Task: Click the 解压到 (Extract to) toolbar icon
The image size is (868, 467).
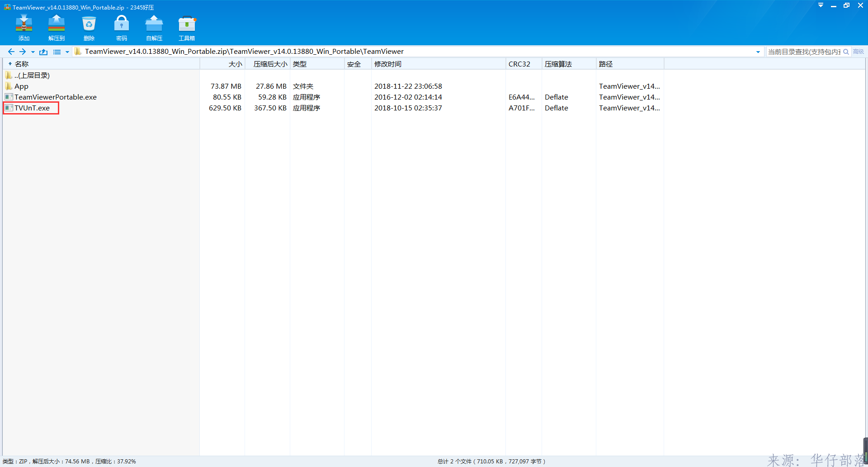Action: (57, 28)
